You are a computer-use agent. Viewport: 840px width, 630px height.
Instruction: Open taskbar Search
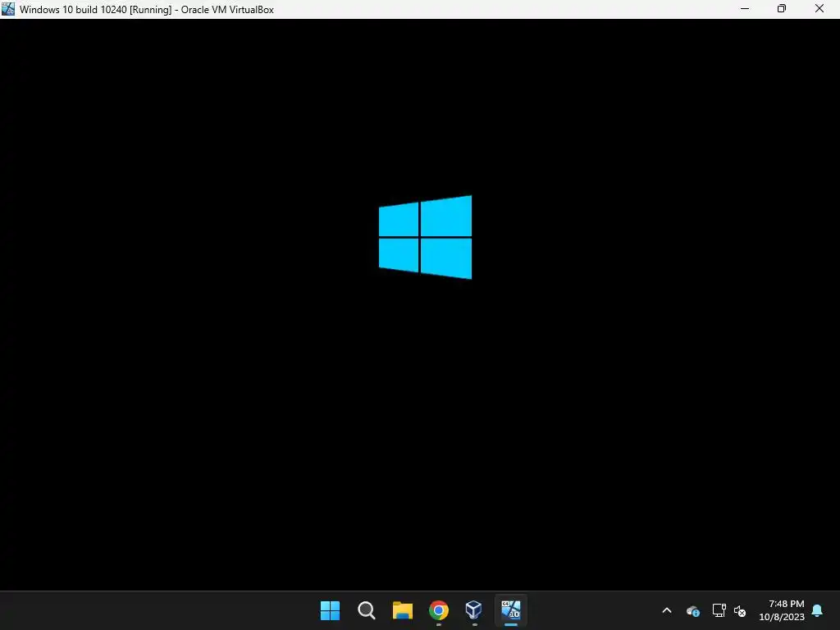point(367,610)
